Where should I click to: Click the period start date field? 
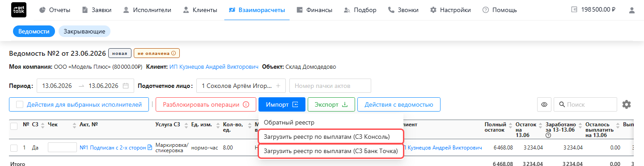click(57, 86)
